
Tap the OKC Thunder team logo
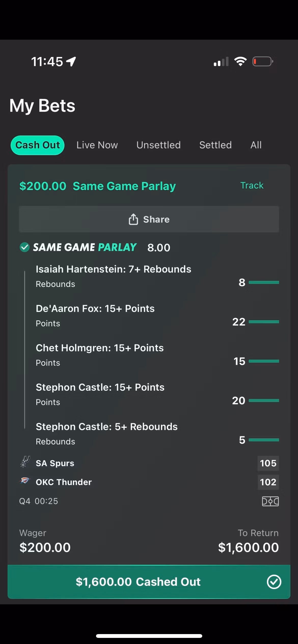point(25,481)
